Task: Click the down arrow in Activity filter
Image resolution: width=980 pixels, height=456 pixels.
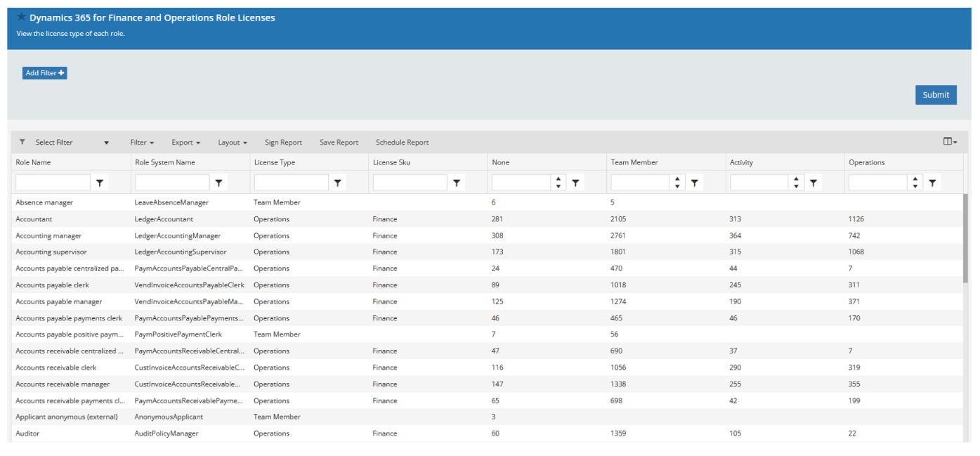Action: point(796,186)
